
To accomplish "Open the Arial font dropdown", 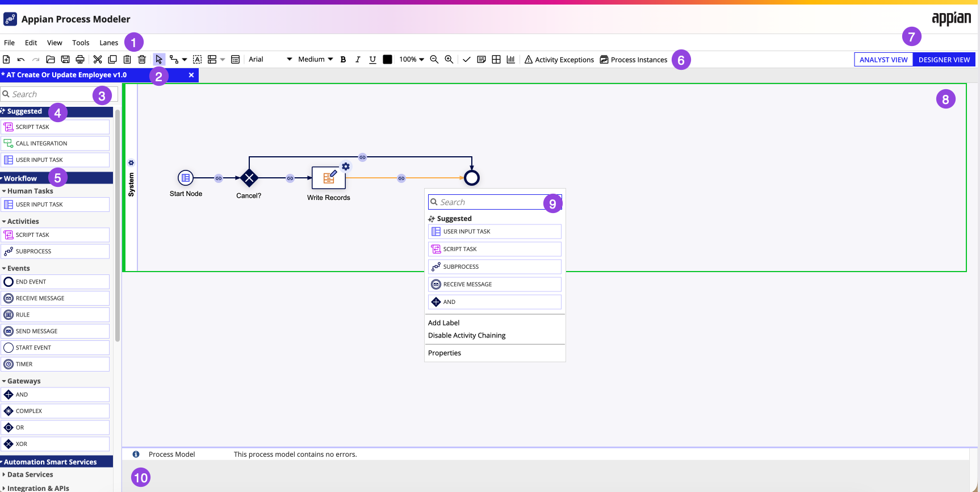I will coord(270,59).
